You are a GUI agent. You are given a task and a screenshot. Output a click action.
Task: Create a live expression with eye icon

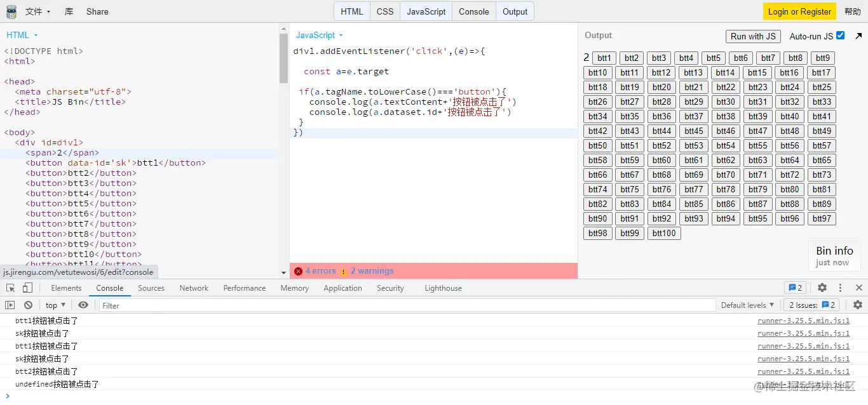(x=83, y=305)
